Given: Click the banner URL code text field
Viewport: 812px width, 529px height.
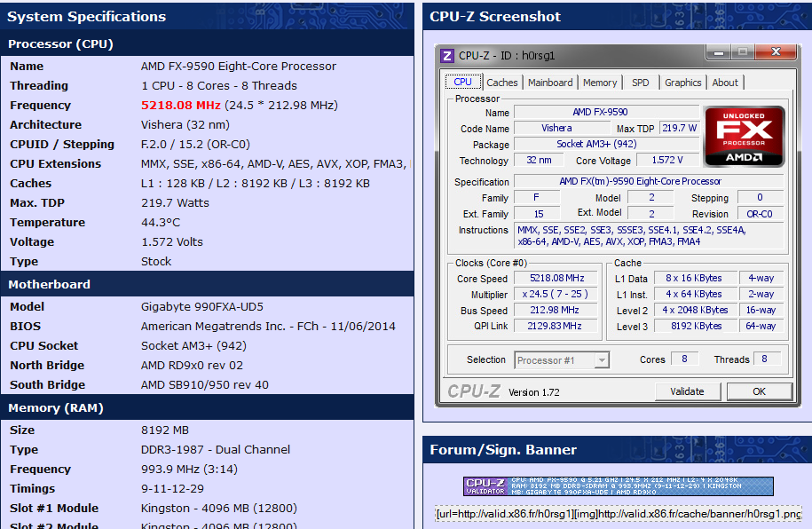Looking at the screenshot, I should coord(619,514).
